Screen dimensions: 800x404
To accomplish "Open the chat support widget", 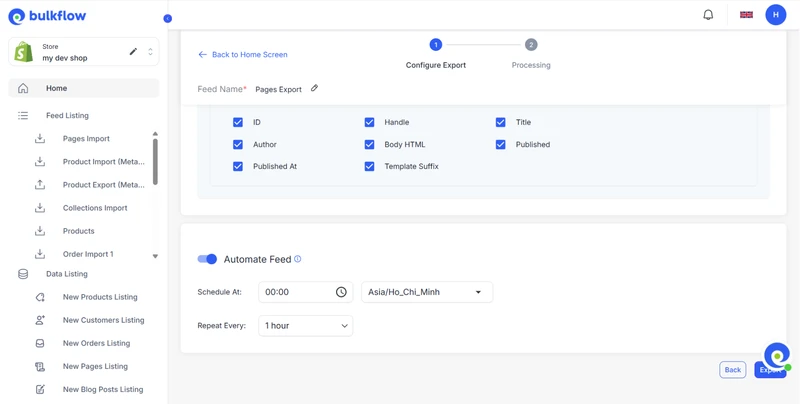I will point(777,356).
